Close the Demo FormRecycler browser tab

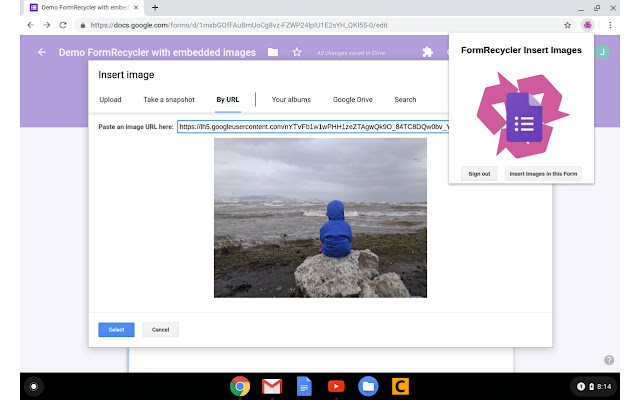pos(136,7)
